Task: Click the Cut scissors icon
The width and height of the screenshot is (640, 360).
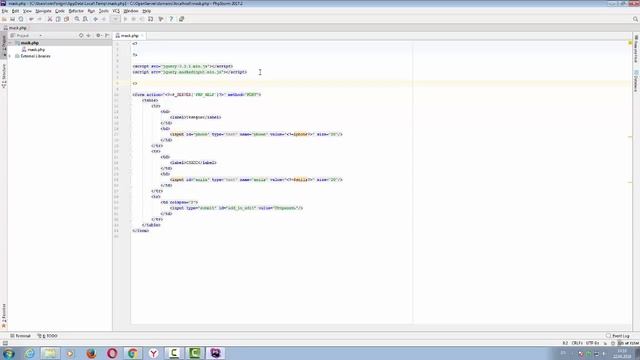Action: point(50,19)
